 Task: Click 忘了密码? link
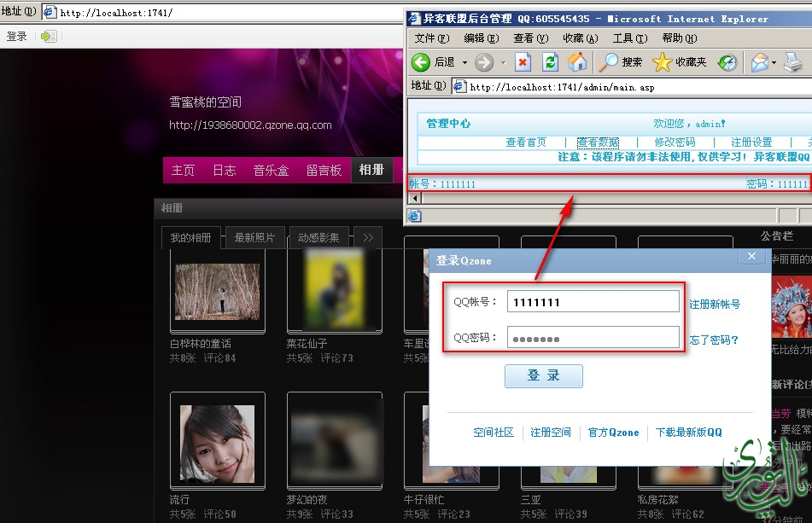pos(714,340)
